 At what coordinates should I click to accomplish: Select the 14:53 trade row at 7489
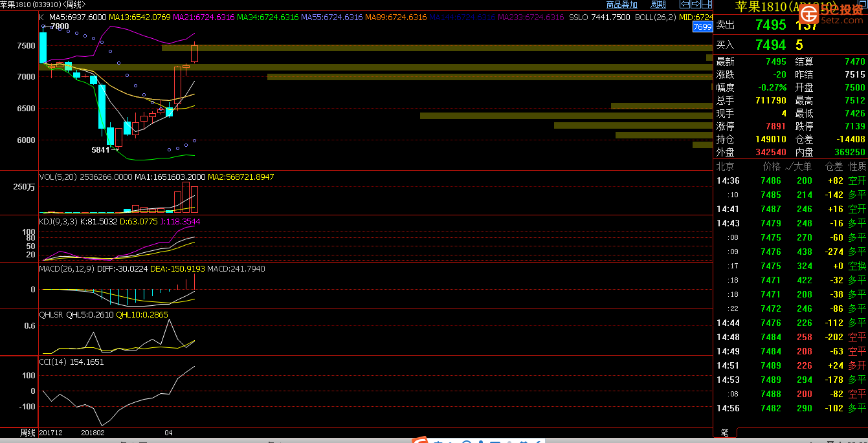791,380
